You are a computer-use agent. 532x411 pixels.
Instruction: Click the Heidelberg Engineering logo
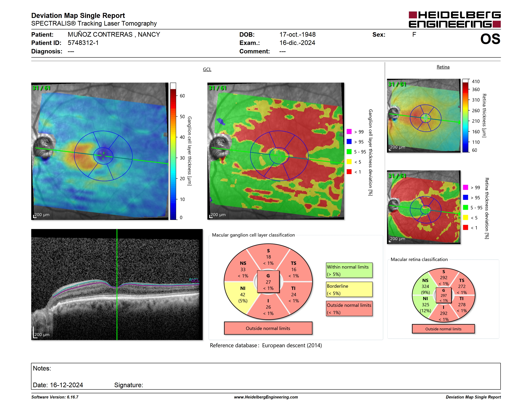[x=455, y=20]
